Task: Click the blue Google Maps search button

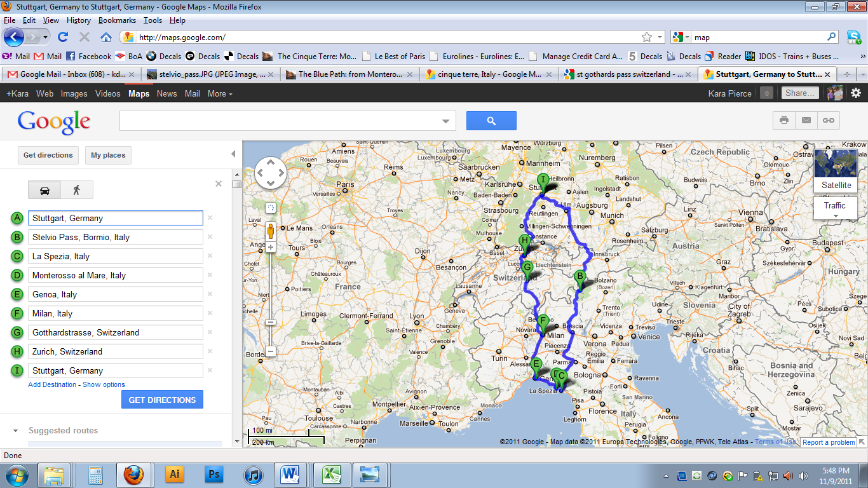Action: pos(491,121)
